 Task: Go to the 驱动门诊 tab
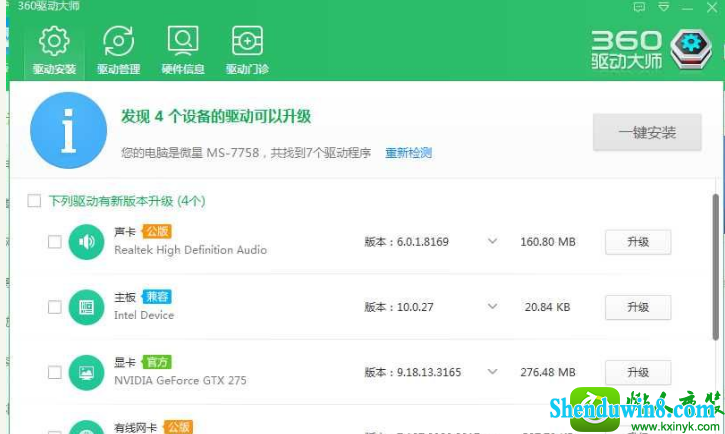point(247,51)
